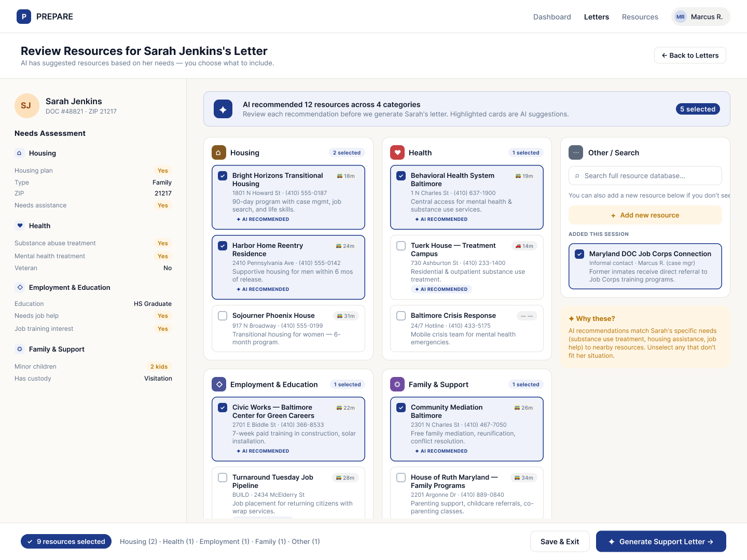Screen dimensions: 747x560
Task: Check Turnaround Tuesday Job Pipeline
Action: pyautogui.click(x=223, y=478)
